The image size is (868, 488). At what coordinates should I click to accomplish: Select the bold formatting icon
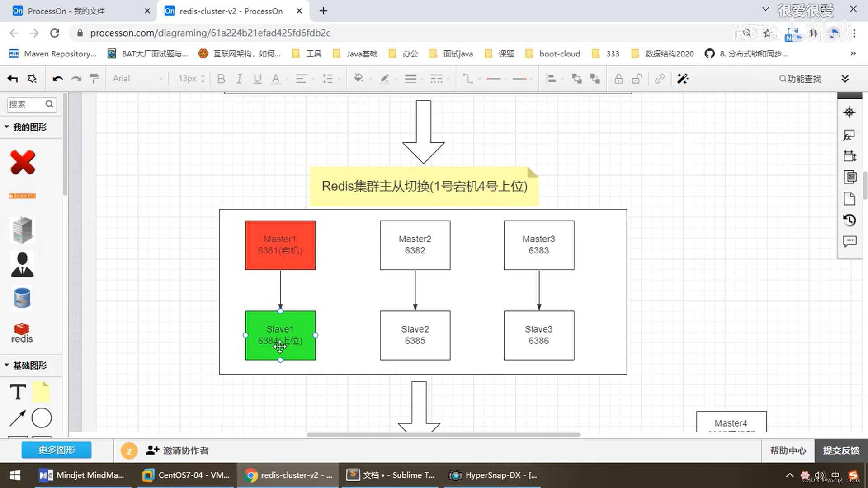[221, 78]
